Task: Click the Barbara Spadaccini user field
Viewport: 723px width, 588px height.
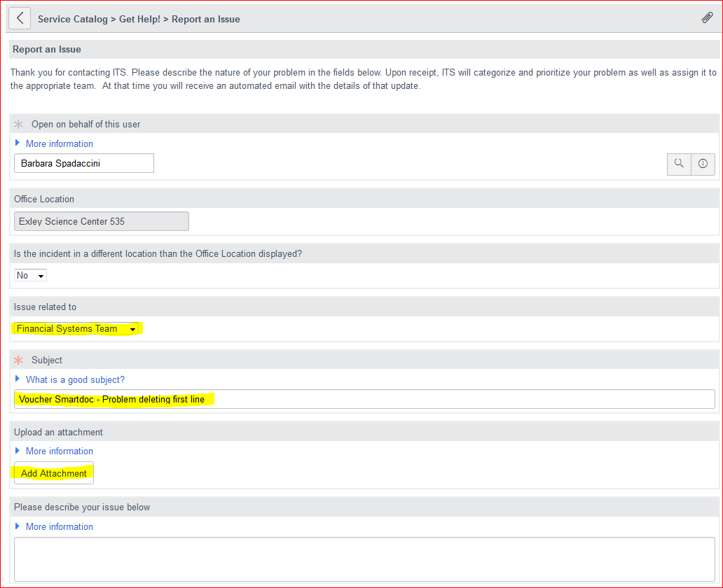Action: pos(84,163)
